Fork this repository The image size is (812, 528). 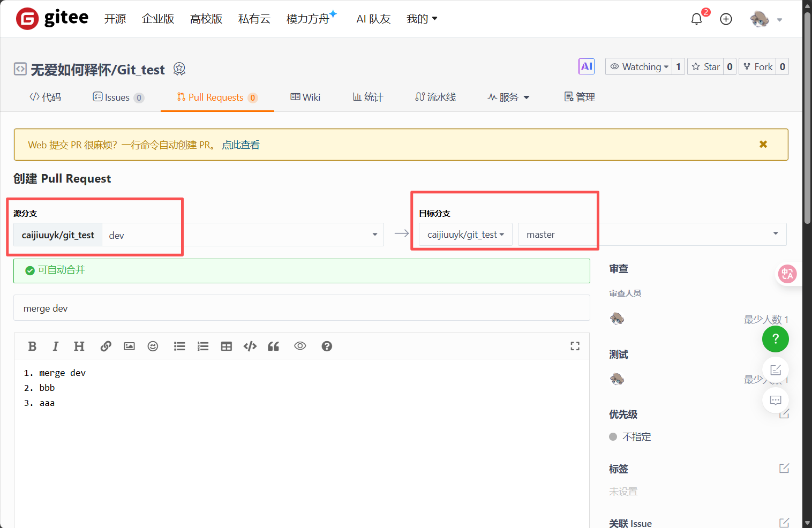[x=757, y=66]
